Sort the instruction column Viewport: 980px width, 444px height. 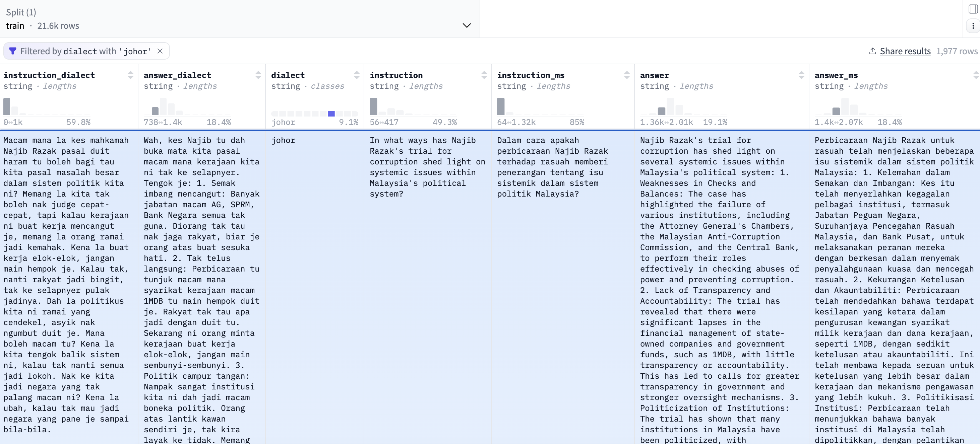[x=484, y=75]
